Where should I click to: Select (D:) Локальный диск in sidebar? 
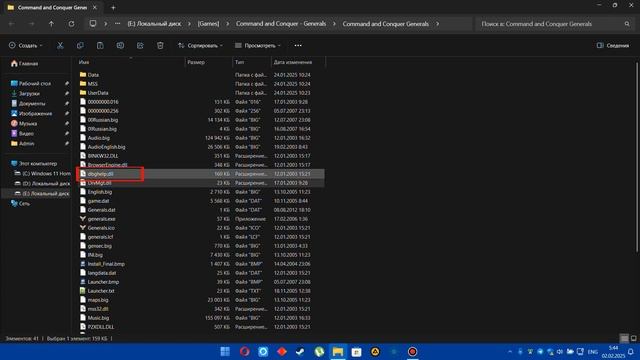42,184
